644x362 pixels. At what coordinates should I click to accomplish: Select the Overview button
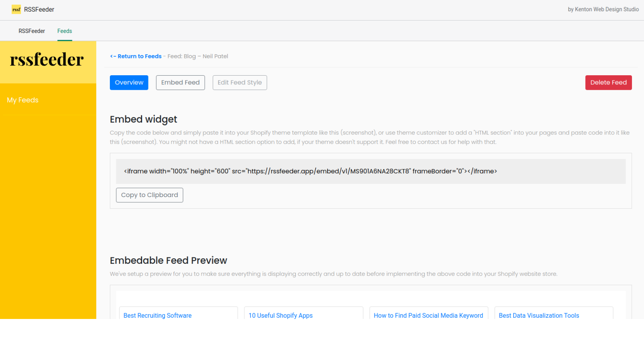pyautogui.click(x=129, y=82)
